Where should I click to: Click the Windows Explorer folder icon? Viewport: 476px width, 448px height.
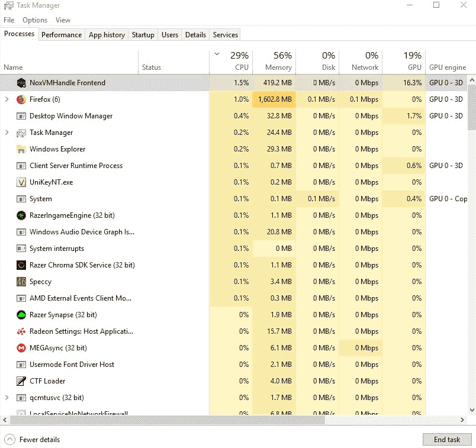[21, 149]
